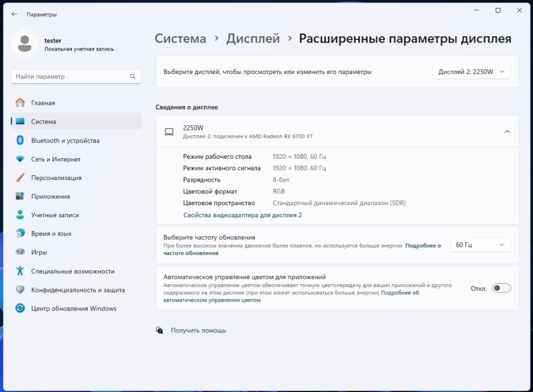Click the Цветовое пространство property label

(219, 203)
